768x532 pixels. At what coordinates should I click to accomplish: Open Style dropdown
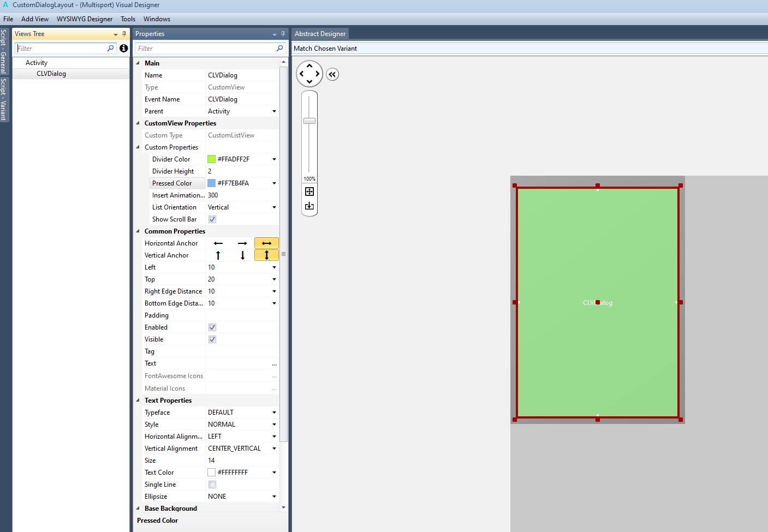[274, 425]
